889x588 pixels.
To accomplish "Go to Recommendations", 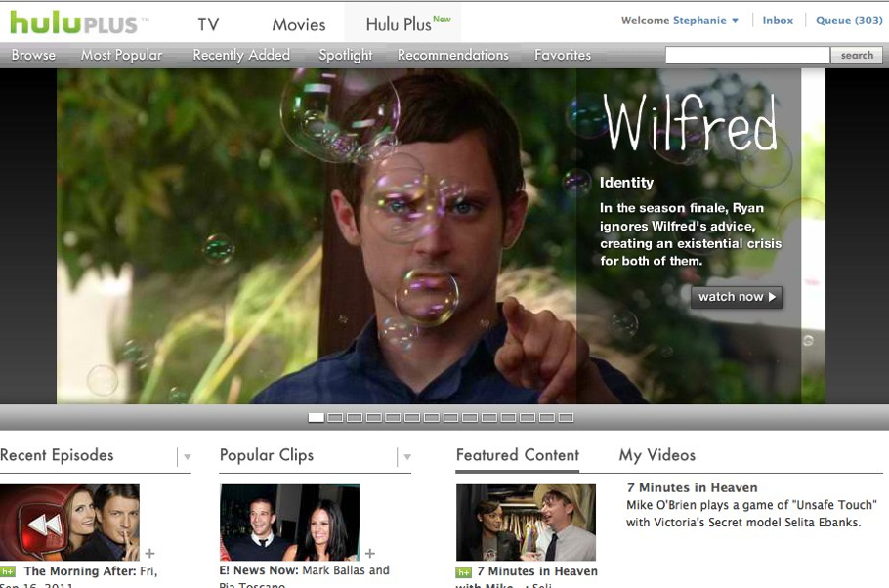I will [x=453, y=55].
